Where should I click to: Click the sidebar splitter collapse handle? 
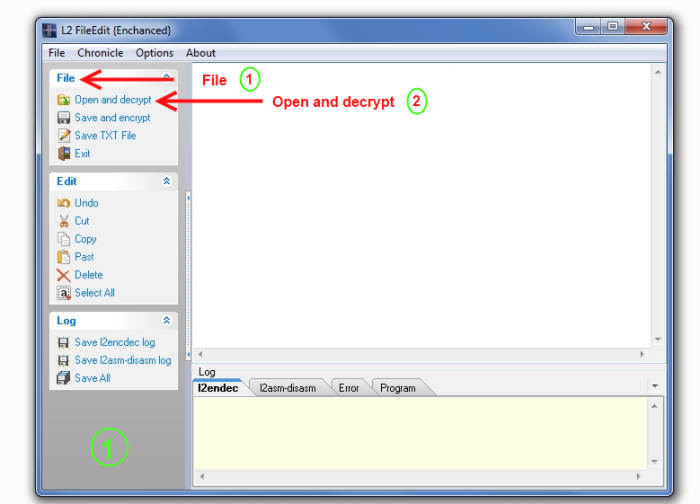coord(188,276)
